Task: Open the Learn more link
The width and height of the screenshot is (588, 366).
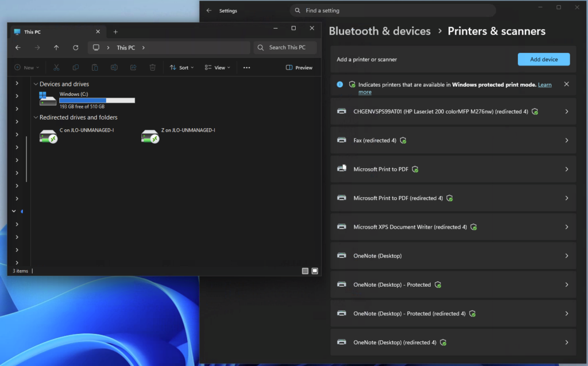Action: (x=544, y=85)
